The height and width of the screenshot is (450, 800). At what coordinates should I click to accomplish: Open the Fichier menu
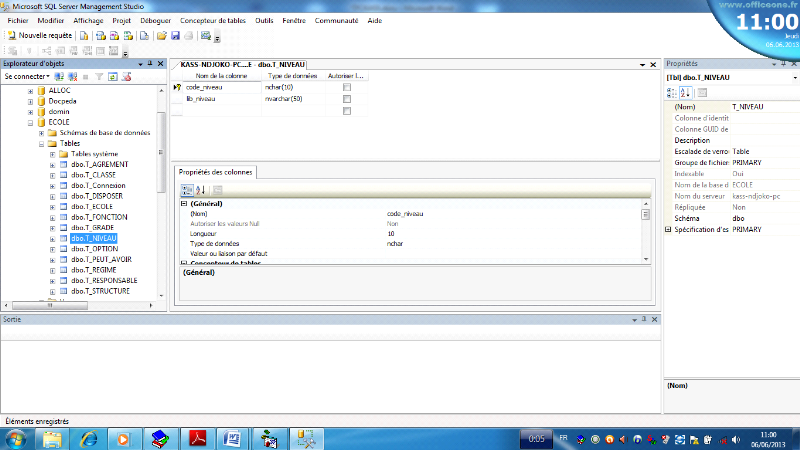(x=18, y=20)
